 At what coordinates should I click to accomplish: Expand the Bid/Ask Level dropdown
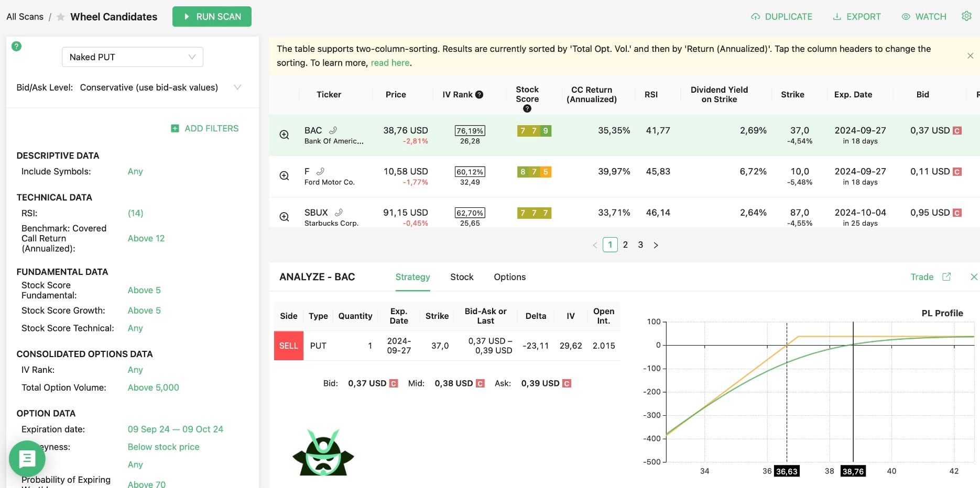coord(237,87)
